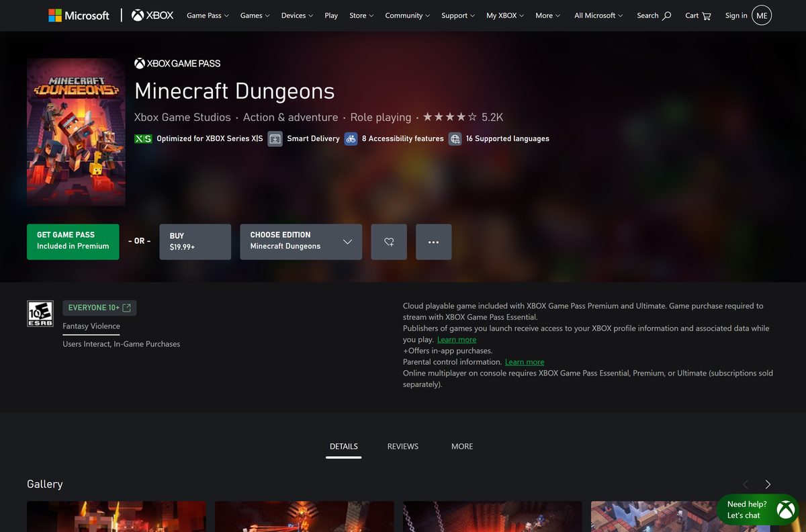
Task: Click the Buy $19.99+ button
Action: click(x=195, y=242)
